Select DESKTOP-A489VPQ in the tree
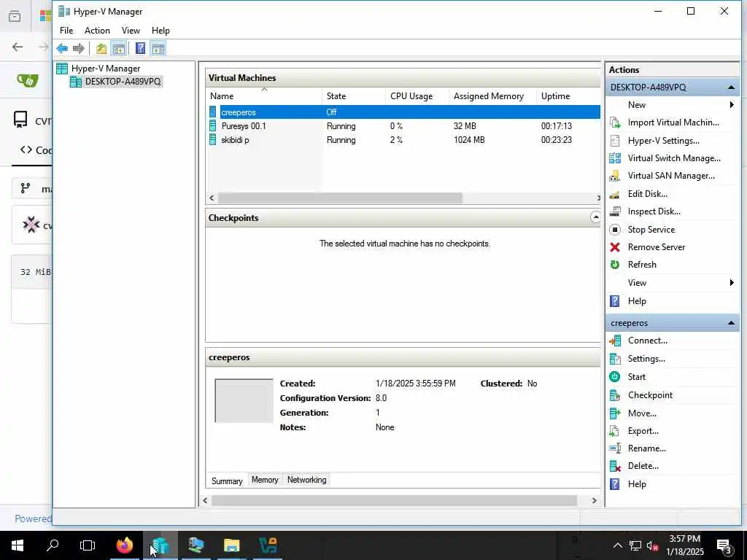The image size is (747, 560). 123,82
